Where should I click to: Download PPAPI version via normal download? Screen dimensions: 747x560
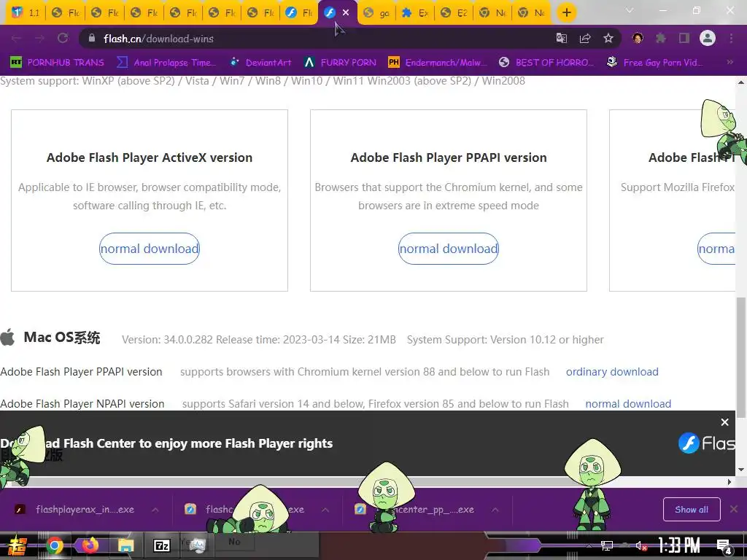[449, 249]
